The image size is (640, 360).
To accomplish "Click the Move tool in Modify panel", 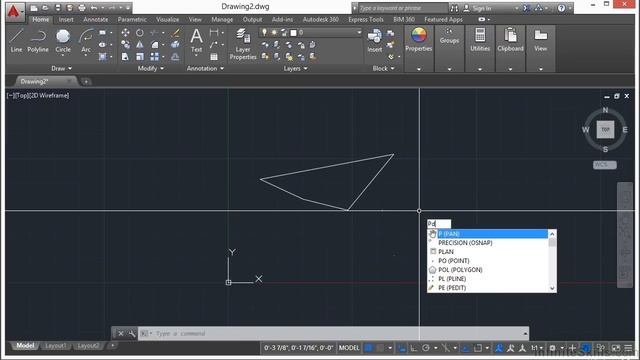I will point(125,33).
